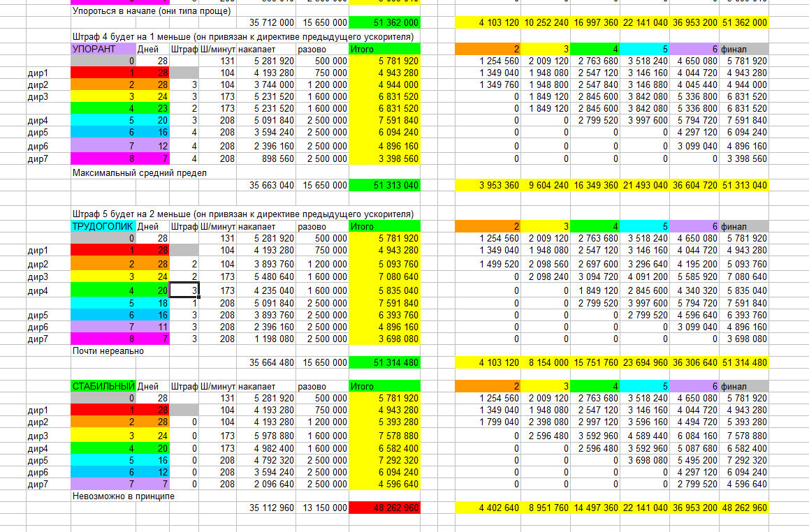
Task: Click the green СТАБИЛЬНЫЙ header cell
Action: pos(103,386)
